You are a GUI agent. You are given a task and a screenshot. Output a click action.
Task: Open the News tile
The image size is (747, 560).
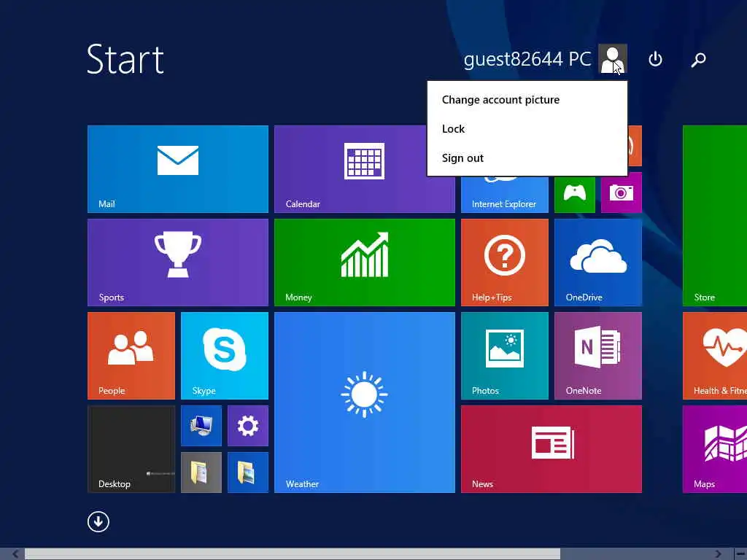click(x=551, y=449)
